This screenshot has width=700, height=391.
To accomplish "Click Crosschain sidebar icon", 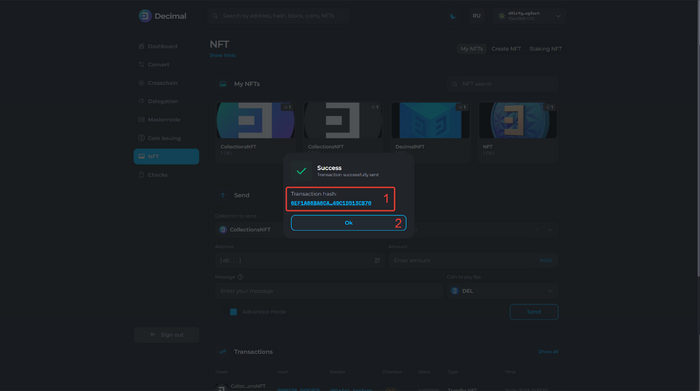I will click(142, 83).
